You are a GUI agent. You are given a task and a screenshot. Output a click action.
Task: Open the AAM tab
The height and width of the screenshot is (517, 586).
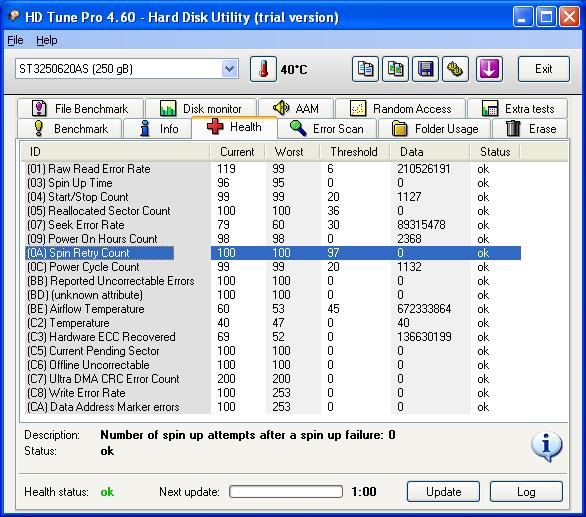point(296,109)
